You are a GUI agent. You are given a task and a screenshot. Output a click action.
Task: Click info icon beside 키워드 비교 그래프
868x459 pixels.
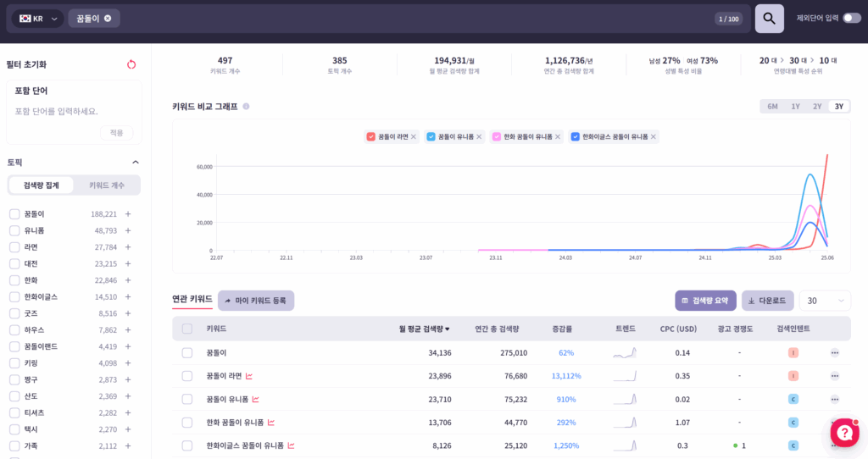point(246,106)
